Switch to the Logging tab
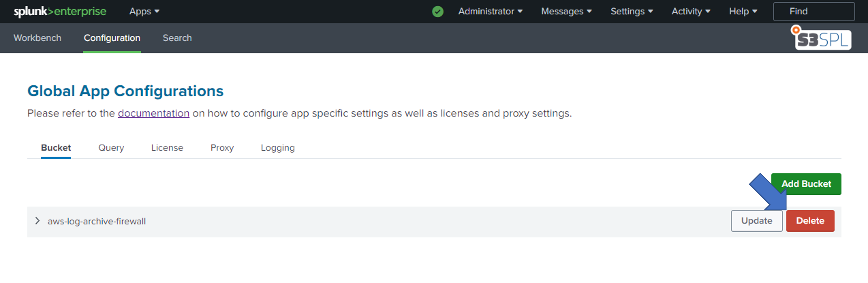The height and width of the screenshot is (283, 868). (x=278, y=148)
